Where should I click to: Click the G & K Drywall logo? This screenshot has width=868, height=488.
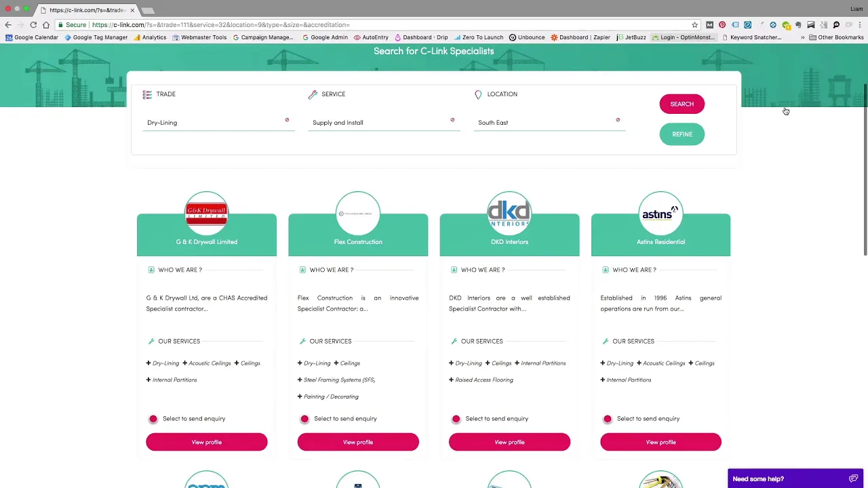tap(207, 213)
